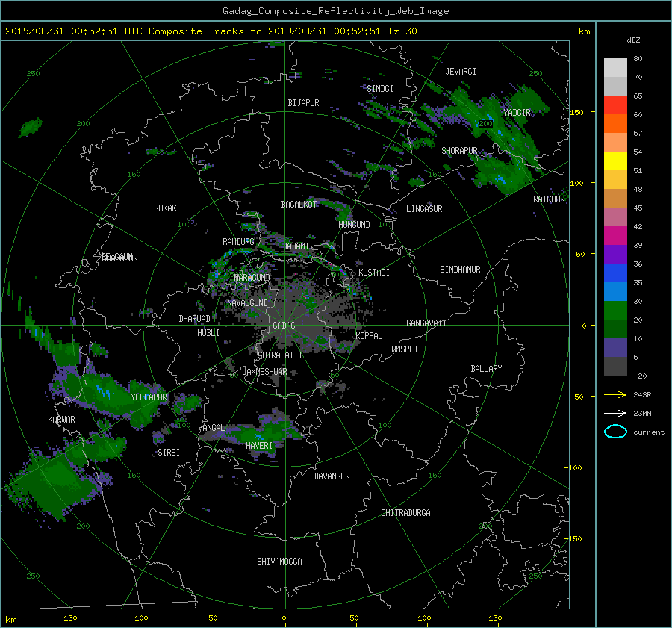Image resolution: width=672 pixels, height=628 pixels.
Task: Click the white 23MN arrow icon
Action: coord(615,413)
